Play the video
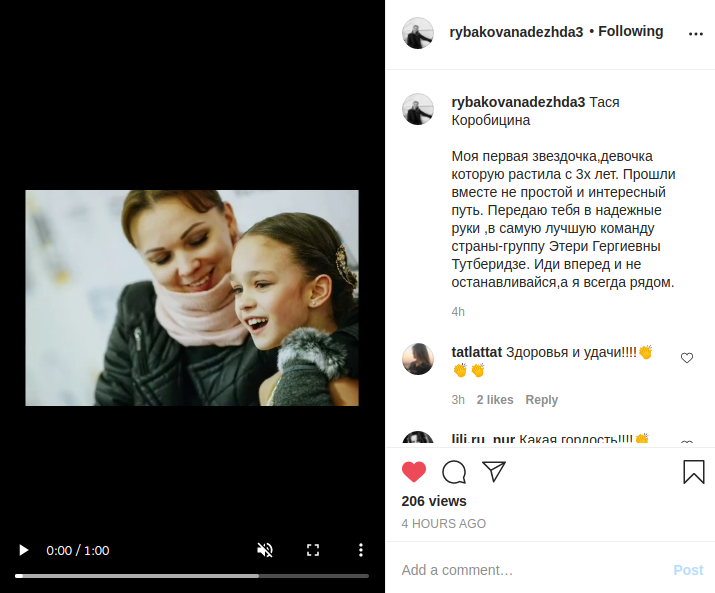 24,550
